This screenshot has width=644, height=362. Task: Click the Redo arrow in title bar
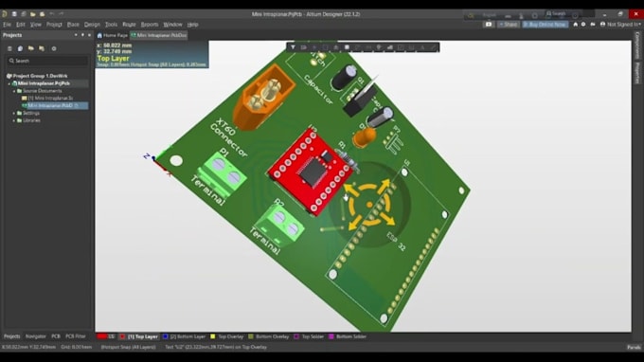click(61, 14)
